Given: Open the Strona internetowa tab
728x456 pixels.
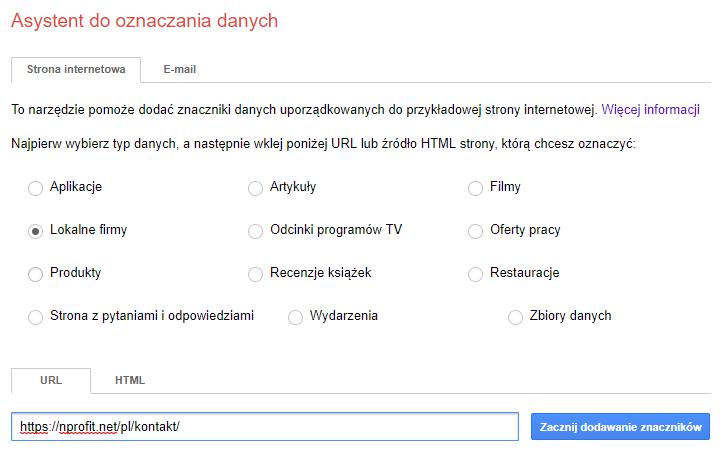Looking at the screenshot, I should pyautogui.click(x=76, y=70).
